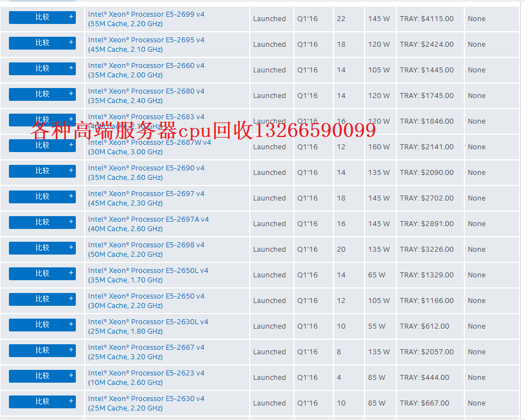
Task: Click 比较 next to E5-2690 v4
Action: (42, 171)
